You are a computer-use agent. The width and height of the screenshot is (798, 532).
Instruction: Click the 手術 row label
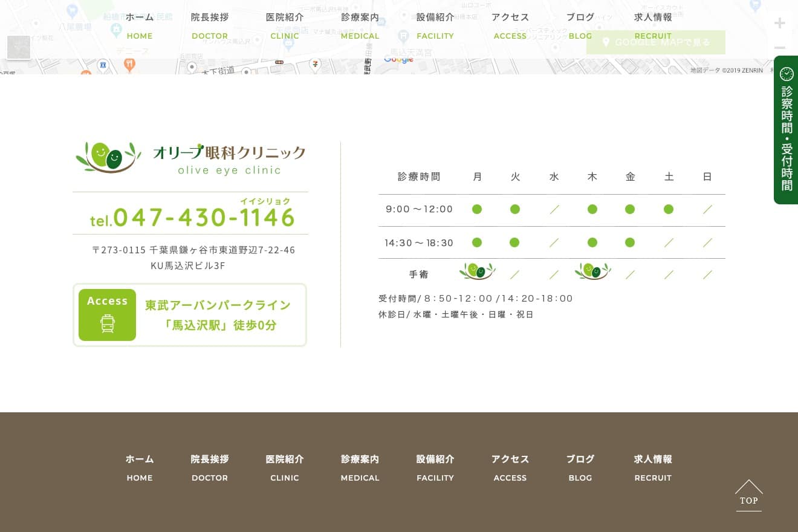[419, 274]
